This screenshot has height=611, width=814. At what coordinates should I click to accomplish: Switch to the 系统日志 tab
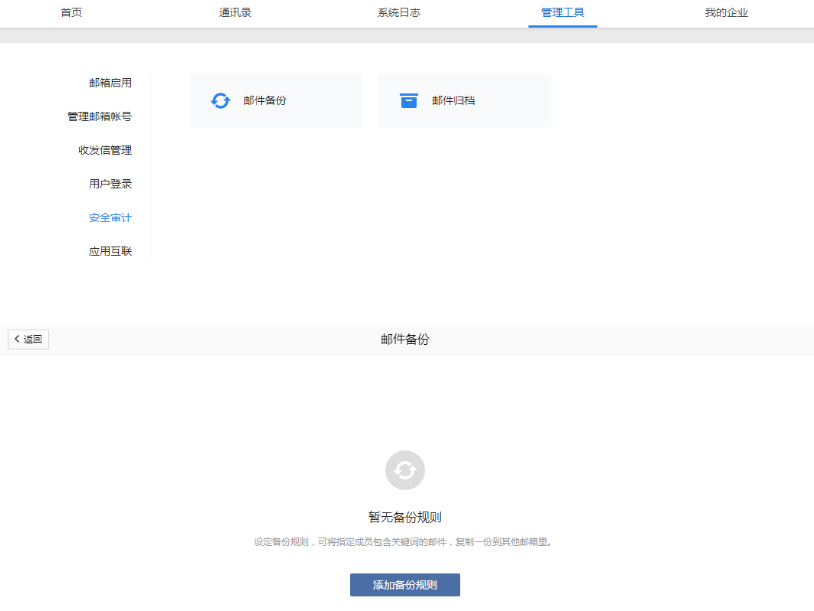tap(397, 15)
